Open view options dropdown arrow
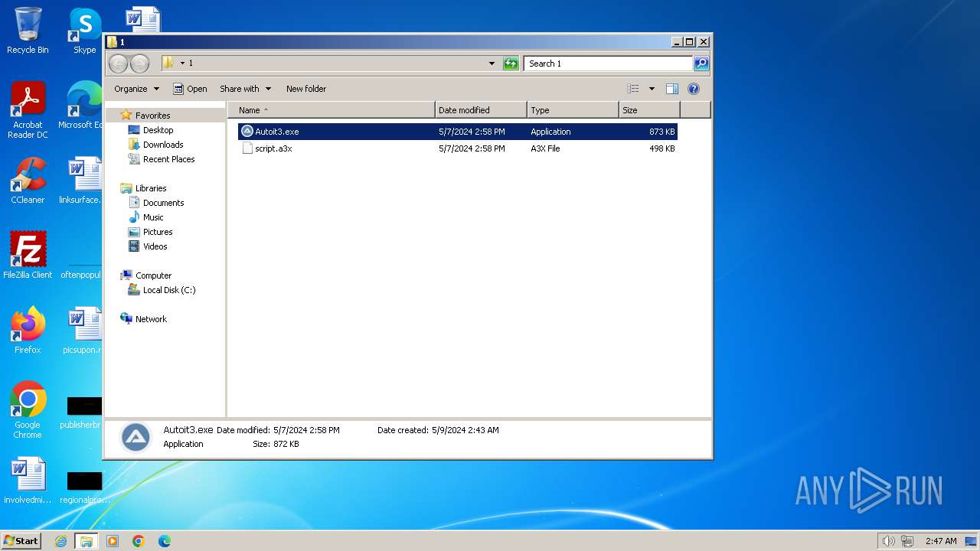 click(x=652, y=89)
